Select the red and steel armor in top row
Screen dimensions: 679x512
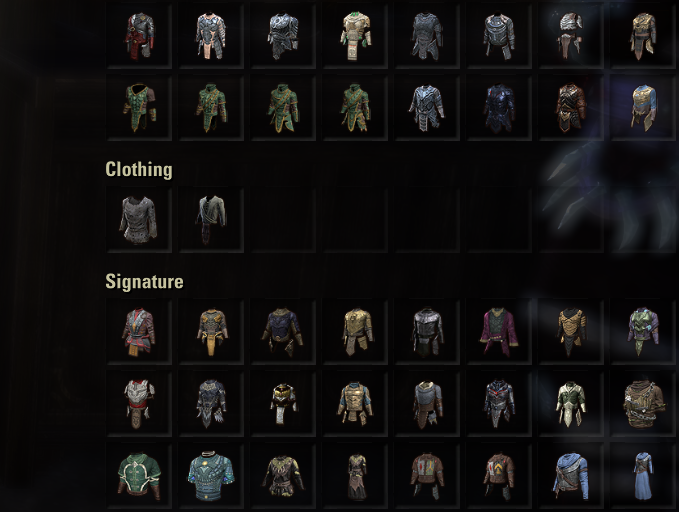[x=139, y=36]
